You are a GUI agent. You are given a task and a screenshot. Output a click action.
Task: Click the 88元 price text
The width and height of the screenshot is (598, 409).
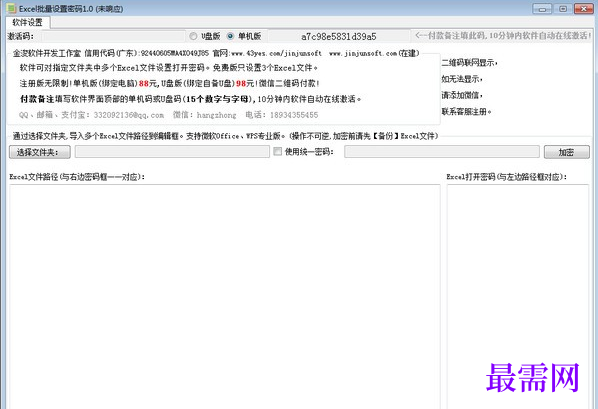coord(148,83)
